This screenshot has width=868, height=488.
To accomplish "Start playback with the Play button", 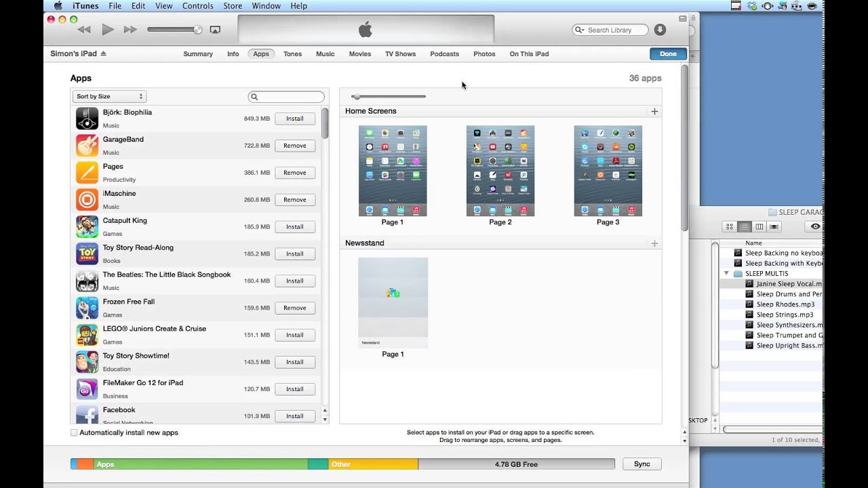I will click(x=108, y=30).
